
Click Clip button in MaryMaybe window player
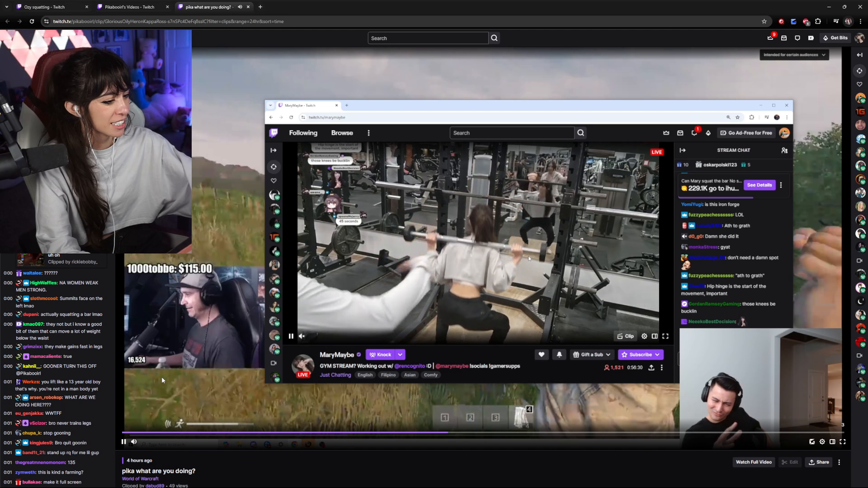point(626,336)
